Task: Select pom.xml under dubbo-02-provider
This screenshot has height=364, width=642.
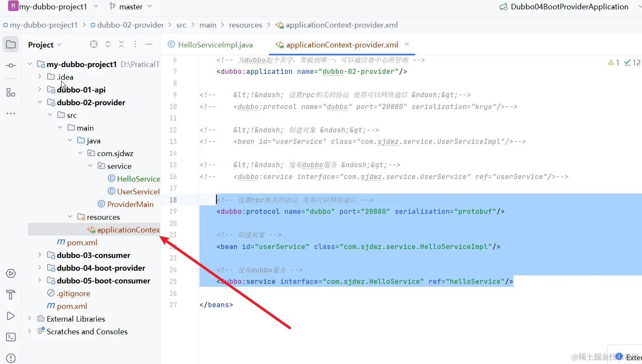Action: [77, 242]
